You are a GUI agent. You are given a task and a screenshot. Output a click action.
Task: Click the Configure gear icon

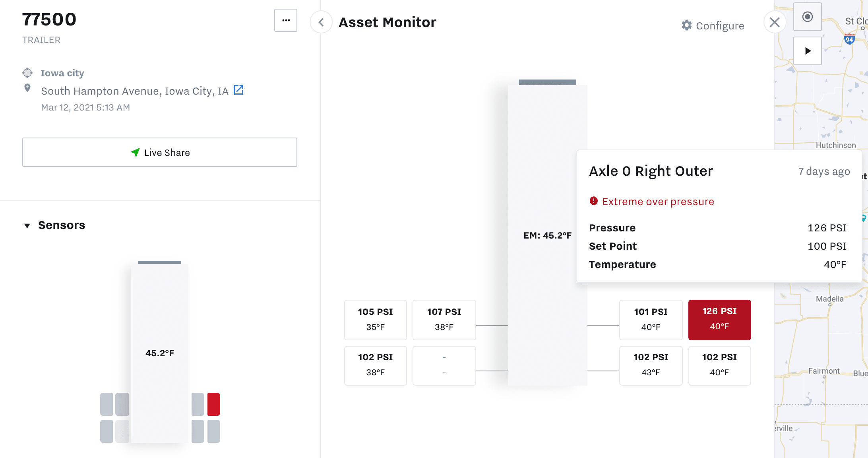pos(686,25)
